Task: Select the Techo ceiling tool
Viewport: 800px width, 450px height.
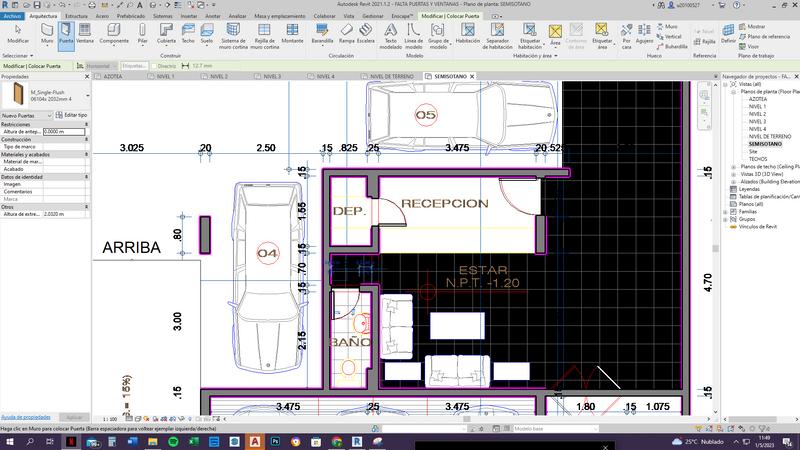Action: [x=188, y=34]
